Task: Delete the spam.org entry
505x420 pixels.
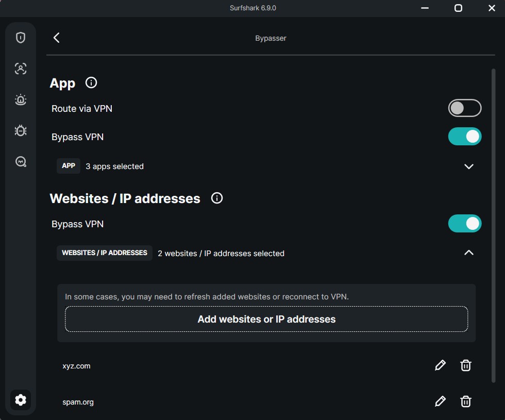Action: (466, 401)
